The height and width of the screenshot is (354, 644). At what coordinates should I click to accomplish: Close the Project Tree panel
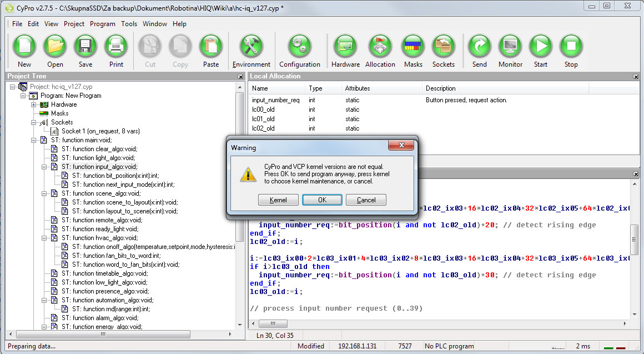(x=240, y=77)
